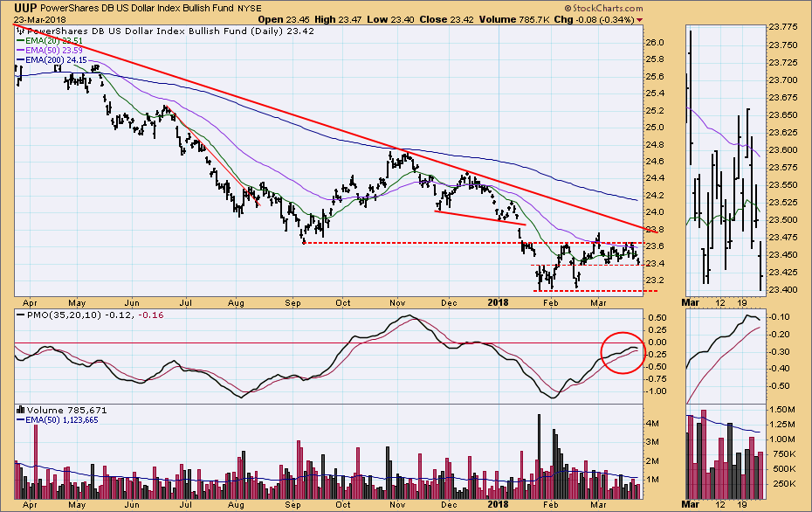812x512 pixels.
Task: Click the 4M volume axis label
Action: pos(652,424)
